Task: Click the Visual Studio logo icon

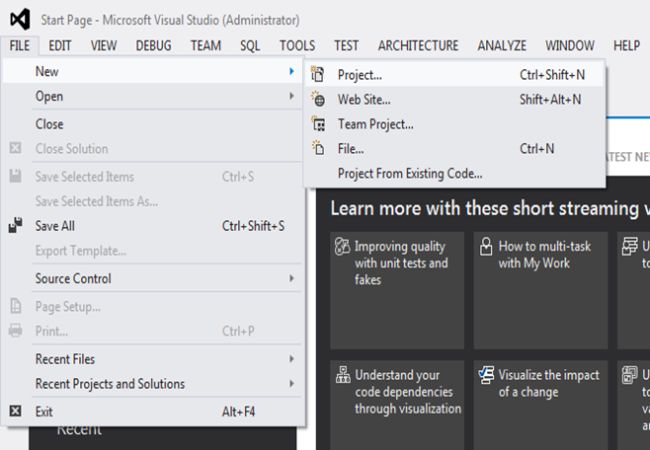Action: coord(20,20)
